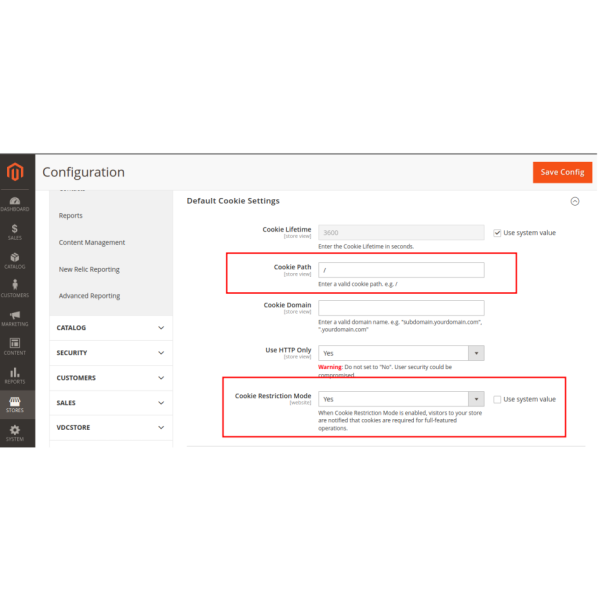The height and width of the screenshot is (600, 600).
Task: Open the Stores sidebar icon
Action: (15, 403)
